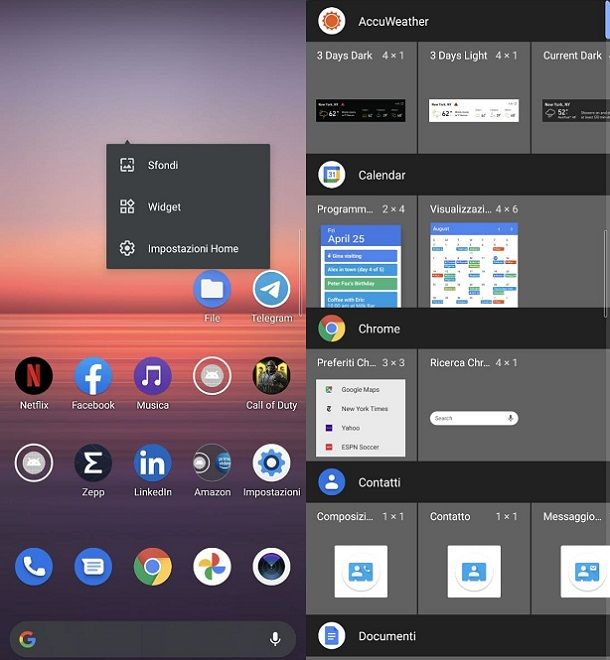Launch Call of Duty game

click(x=272, y=375)
